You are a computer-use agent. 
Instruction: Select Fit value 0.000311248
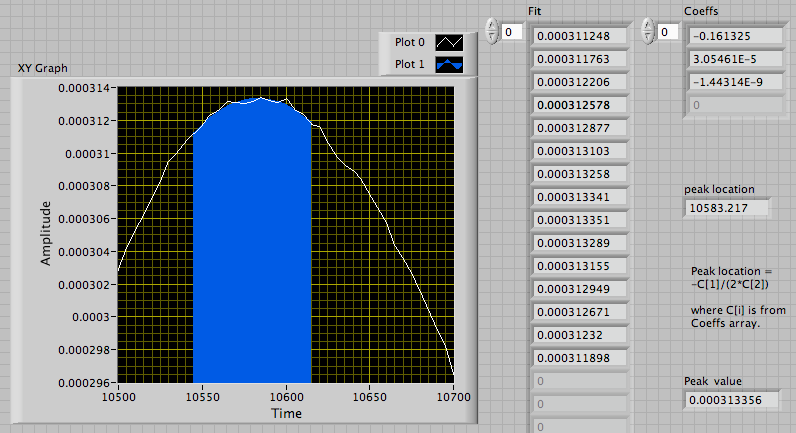[579, 36]
